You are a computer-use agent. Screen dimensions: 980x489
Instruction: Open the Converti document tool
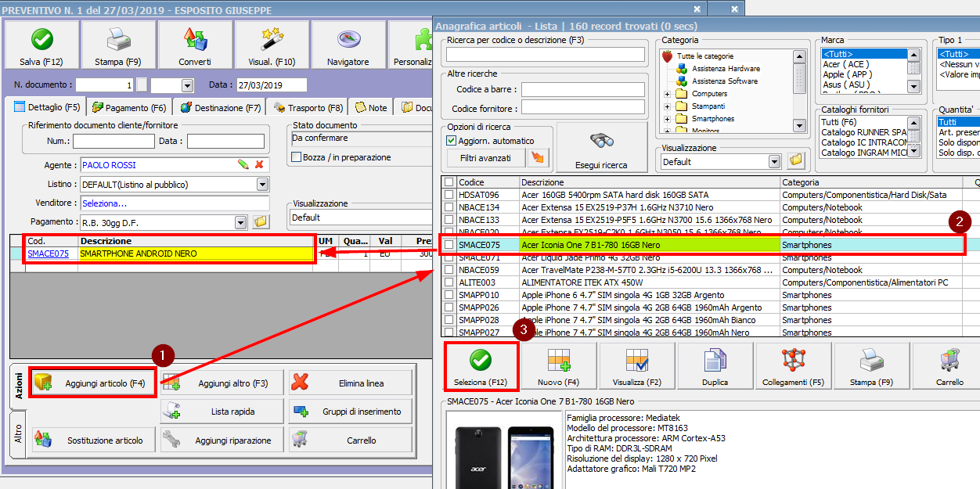click(195, 45)
